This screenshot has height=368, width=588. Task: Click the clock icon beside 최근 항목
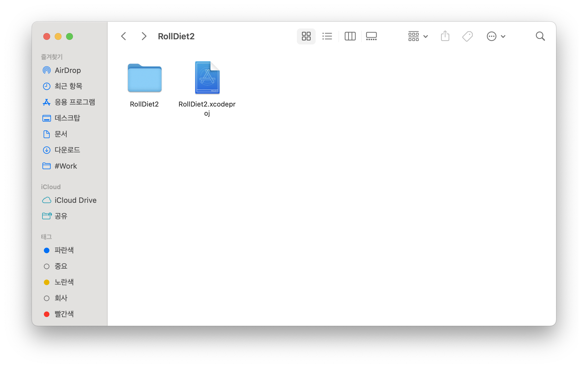(x=46, y=86)
